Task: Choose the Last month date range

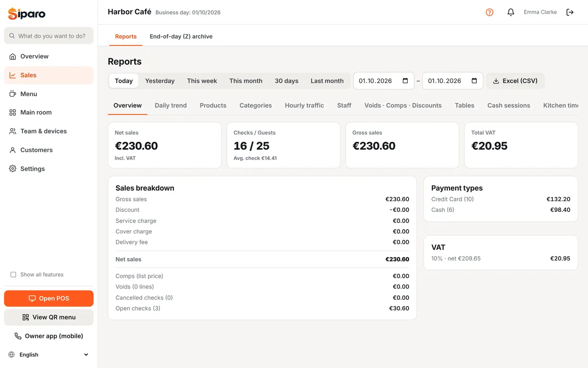Action: point(327,81)
